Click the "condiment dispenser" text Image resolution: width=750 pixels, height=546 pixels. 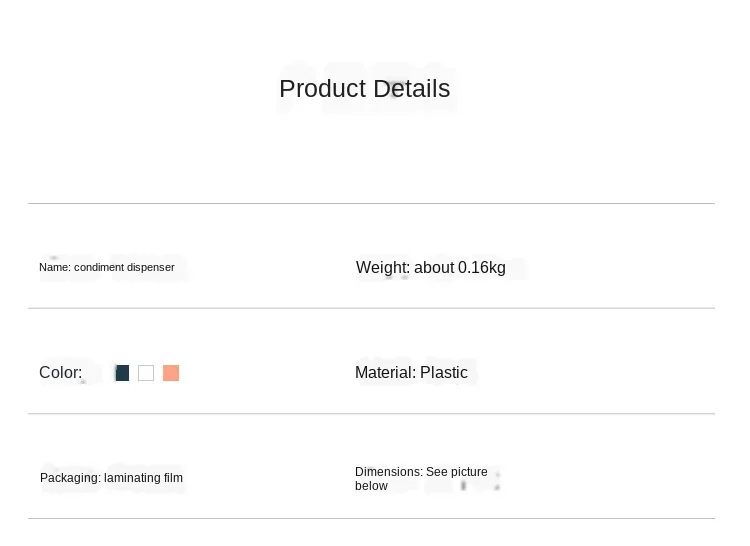click(124, 268)
